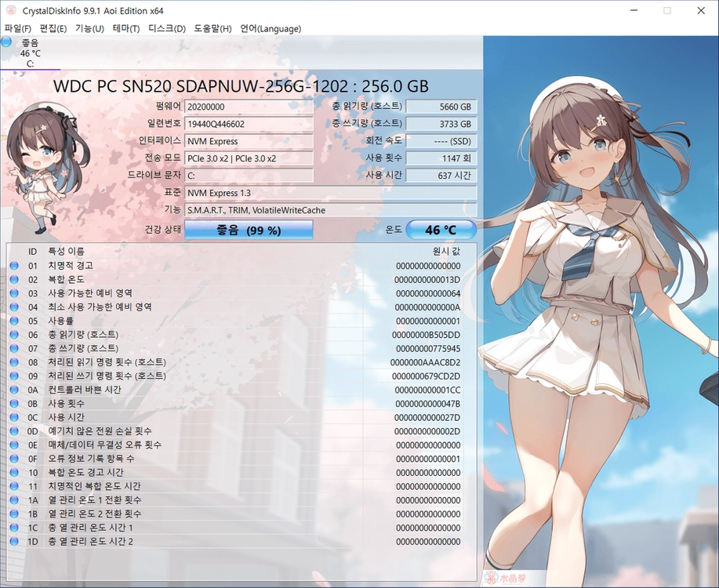Click the status orb for ID 09
719x588 pixels.
coord(14,376)
